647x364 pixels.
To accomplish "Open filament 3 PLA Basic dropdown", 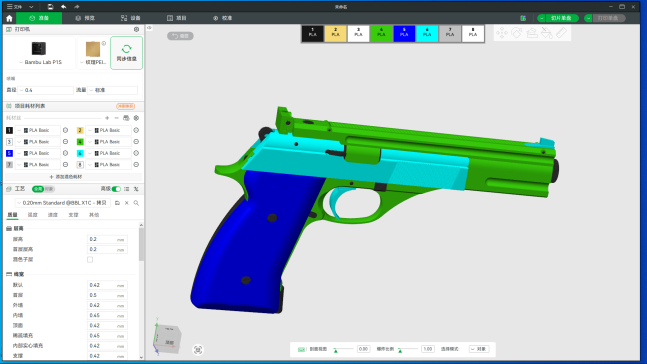I will pyautogui.click(x=38, y=142).
